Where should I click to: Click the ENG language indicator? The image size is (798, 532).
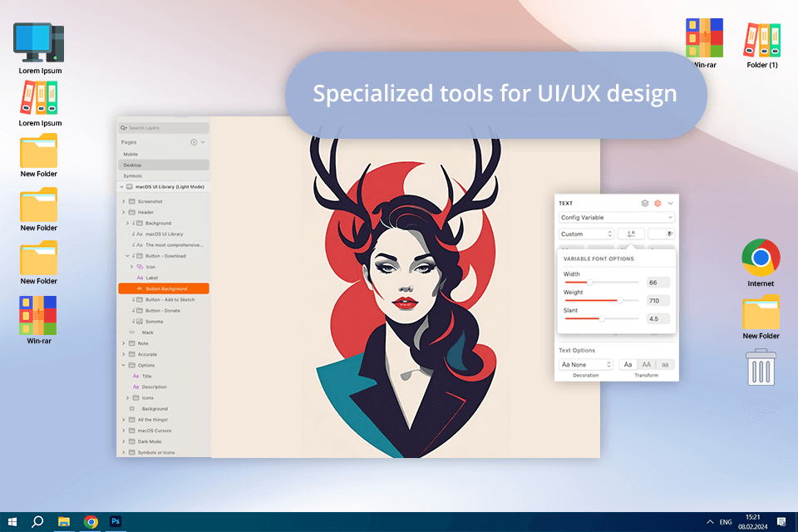(726, 522)
